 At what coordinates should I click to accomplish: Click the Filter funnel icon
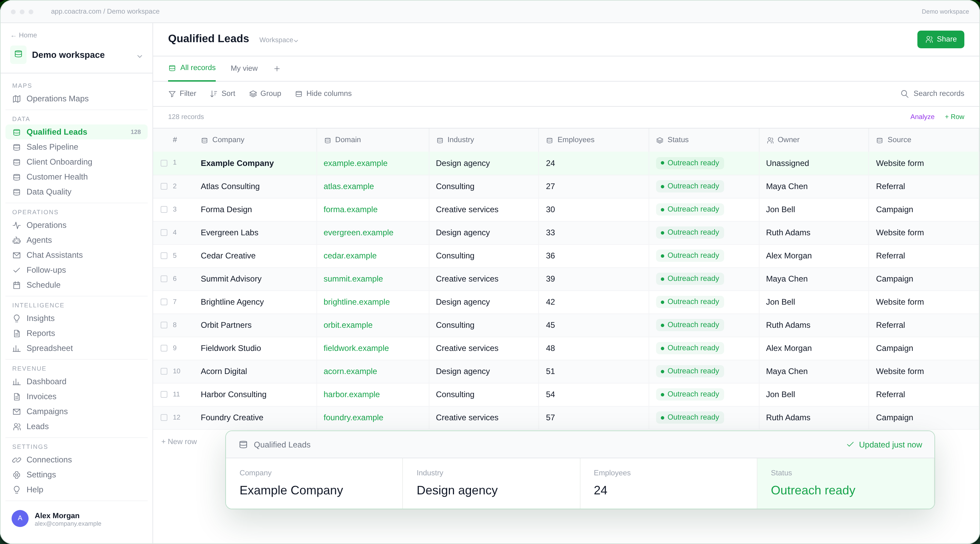tap(172, 94)
